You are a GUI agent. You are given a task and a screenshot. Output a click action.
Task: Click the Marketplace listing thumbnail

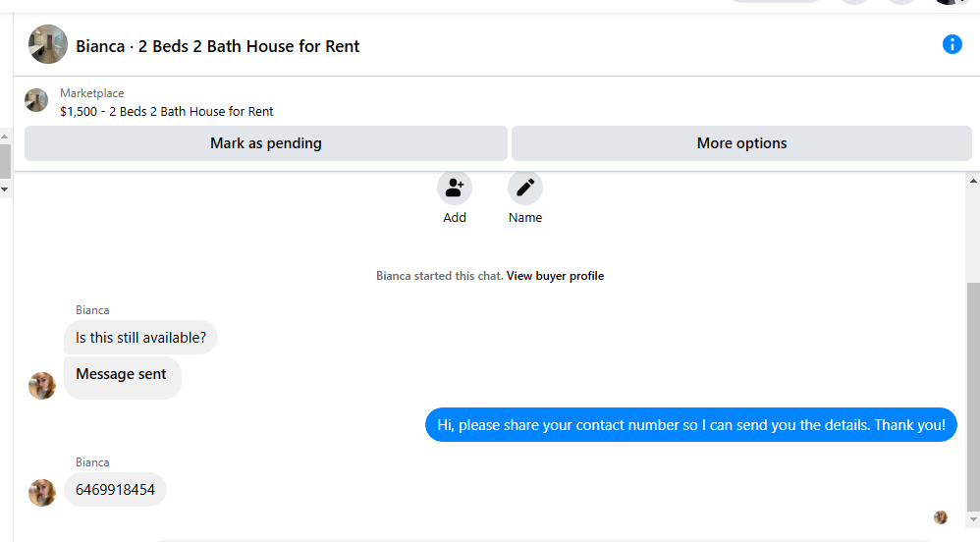(x=36, y=100)
